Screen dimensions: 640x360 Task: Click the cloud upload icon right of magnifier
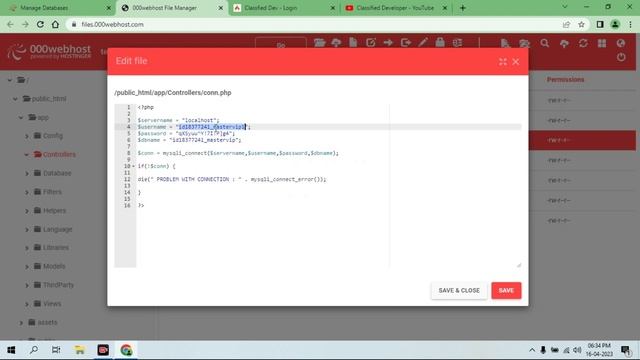[564, 43]
